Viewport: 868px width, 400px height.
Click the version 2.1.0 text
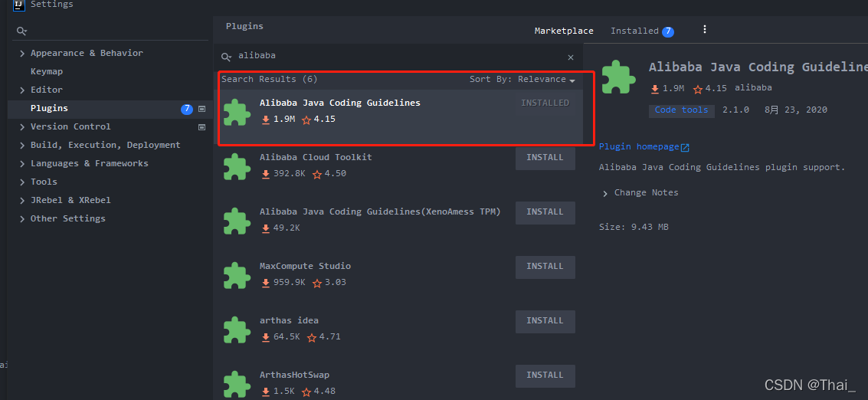point(735,110)
